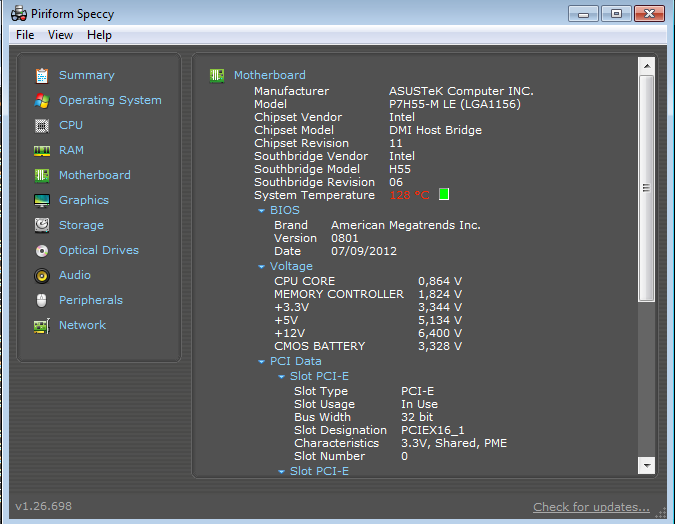The width and height of the screenshot is (675, 524).
Task: Collapse the first Slot PCI-E node
Action: [281, 377]
